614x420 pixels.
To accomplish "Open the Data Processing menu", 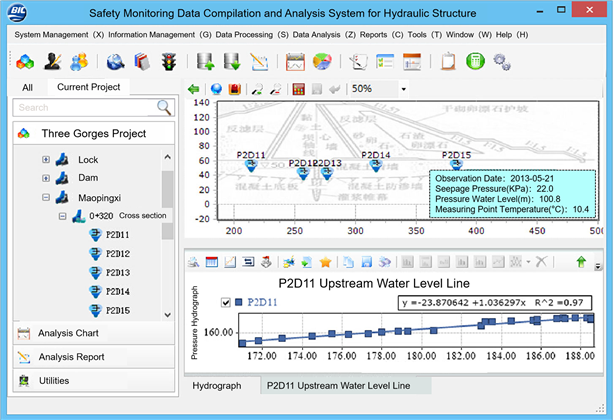I will (252, 35).
